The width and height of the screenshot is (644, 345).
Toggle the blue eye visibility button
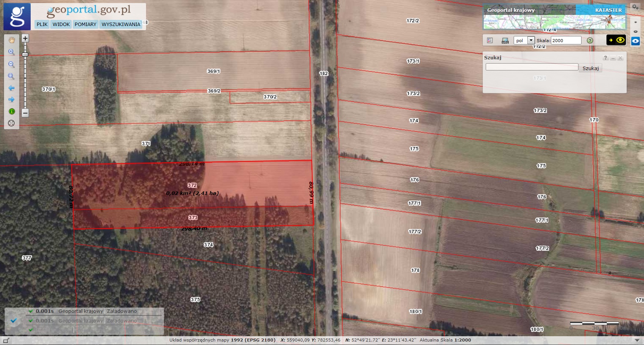tap(636, 41)
